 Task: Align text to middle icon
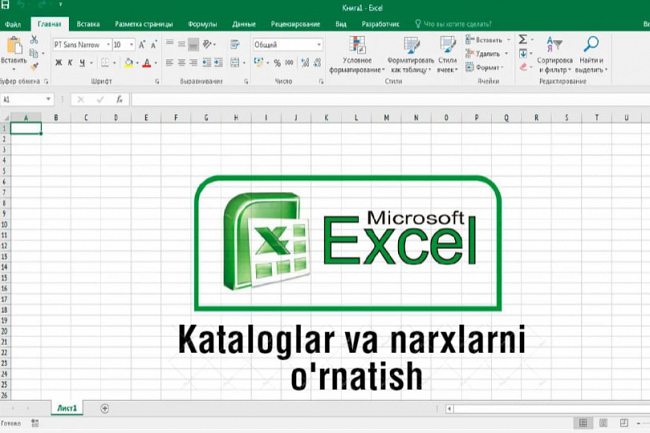[x=182, y=44]
